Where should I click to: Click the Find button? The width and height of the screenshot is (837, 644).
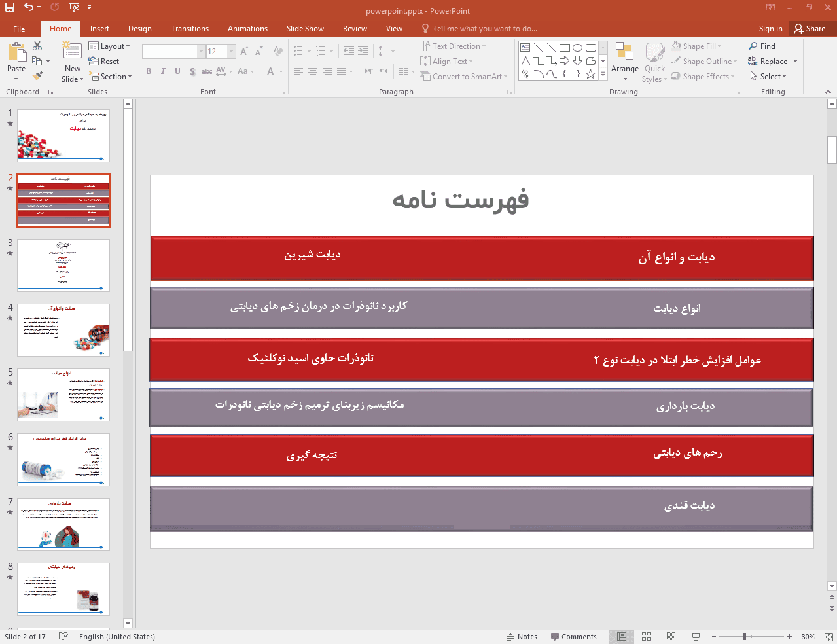[762, 46]
